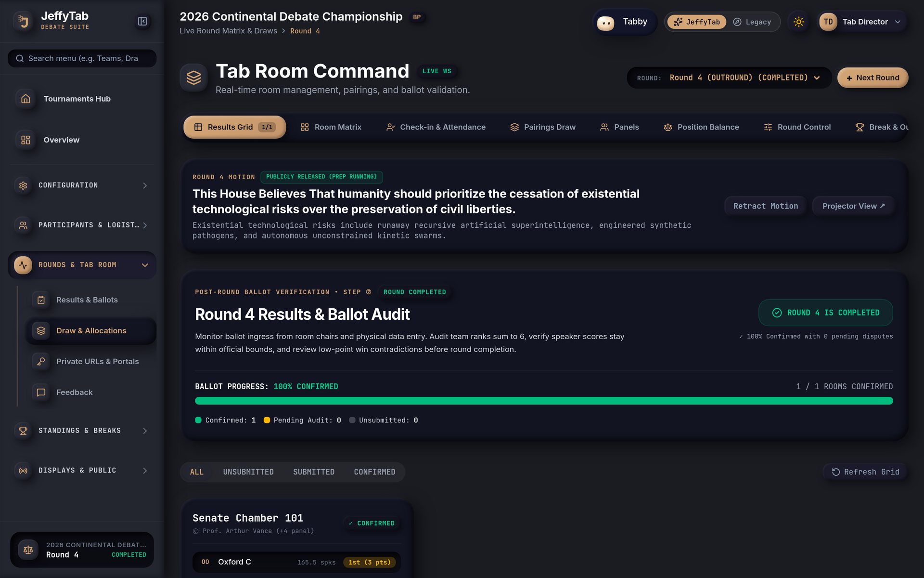Filter grid by UNSUBMITTED ballots
This screenshot has height=578, width=924.
[x=248, y=472]
